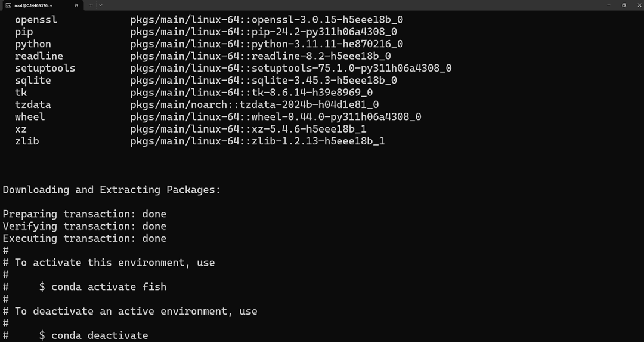This screenshot has width=644, height=342.
Task: Close the root@C.14465376 terminal tab
Action: [x=76, y=5]
